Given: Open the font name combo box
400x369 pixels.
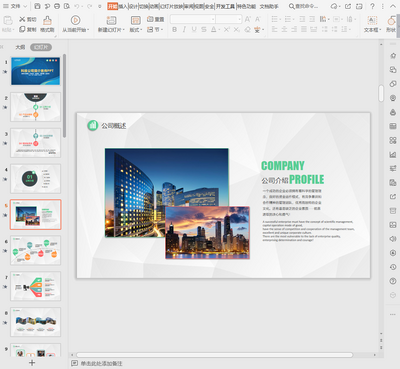Looking at the screenshot, I should coord(193,19).
